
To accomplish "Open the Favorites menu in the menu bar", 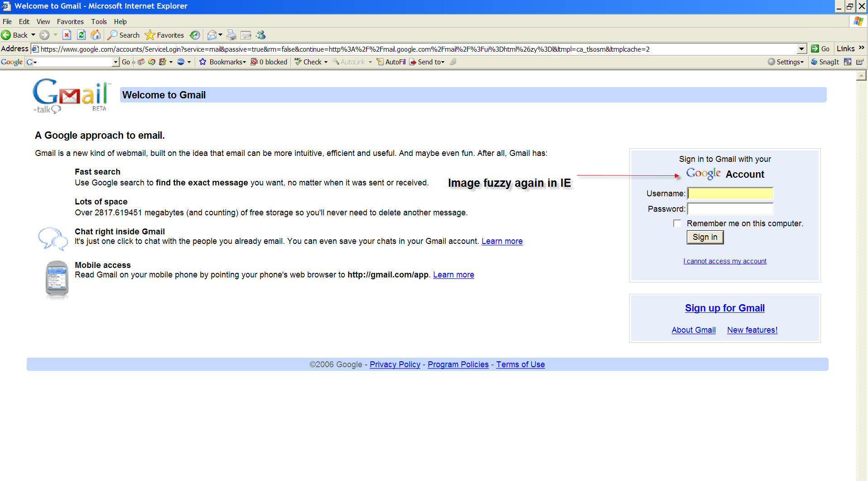I will coord(70,21).
